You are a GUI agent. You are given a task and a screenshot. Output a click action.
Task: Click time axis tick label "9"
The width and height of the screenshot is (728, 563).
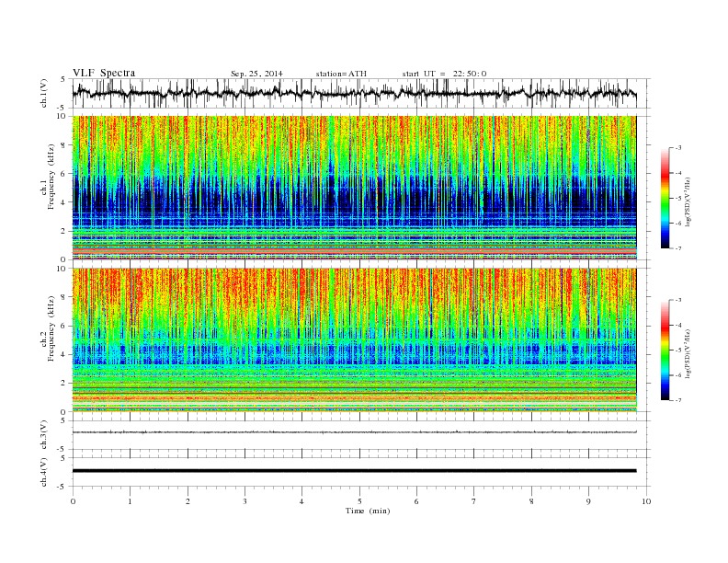[588, 501]
